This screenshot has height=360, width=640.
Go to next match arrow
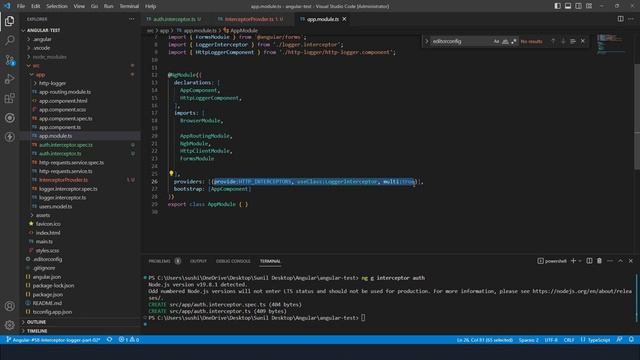click(x=563, y=41)
